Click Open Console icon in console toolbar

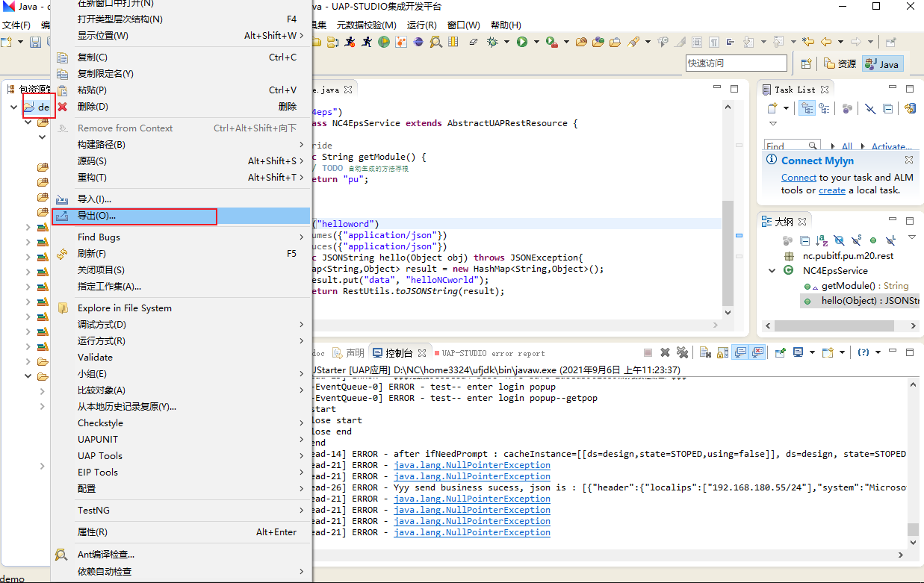[x=828, y=352]
